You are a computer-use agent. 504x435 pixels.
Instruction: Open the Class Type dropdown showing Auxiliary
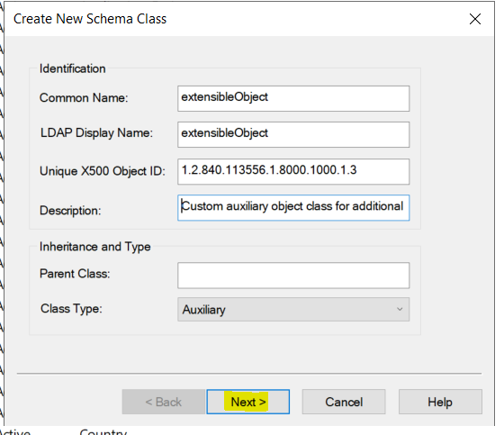coord(293,310)
